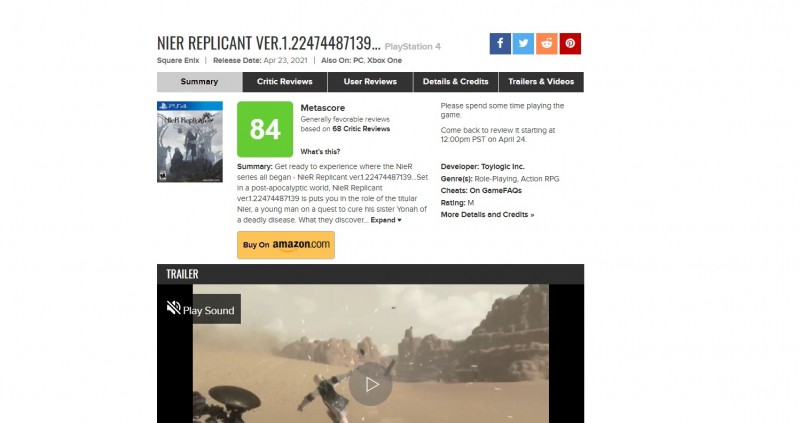Click the Buy On Amazon.com button

pos(286,245)
